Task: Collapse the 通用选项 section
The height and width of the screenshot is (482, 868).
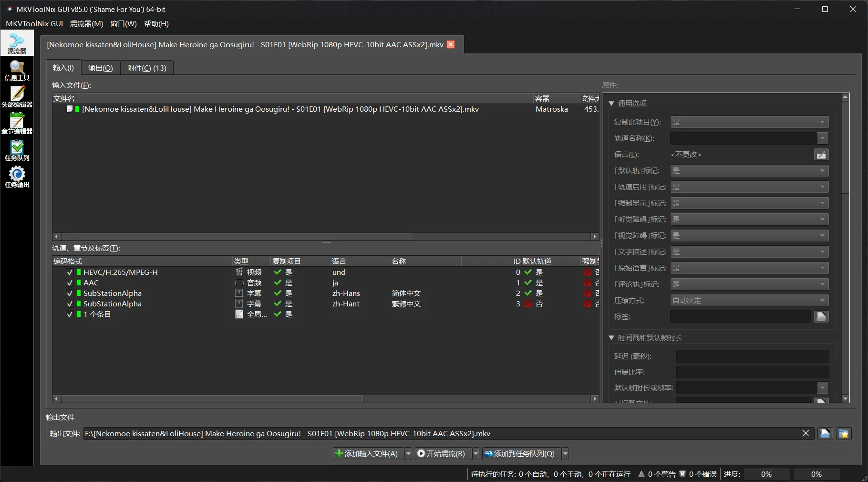Action: click(x=611, y=103)
